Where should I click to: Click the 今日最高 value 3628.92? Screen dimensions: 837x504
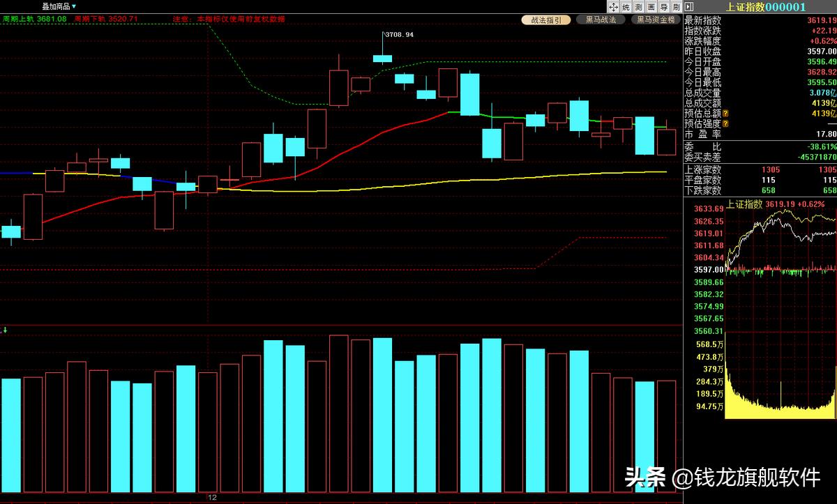822,72
